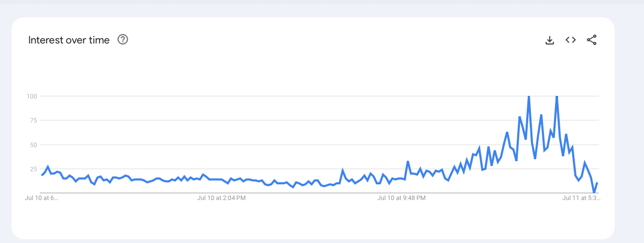Click the 50 label on y-axis
The height and width of the screenshot is (243, 644).
pyautogui.click(x=33, y=145)
